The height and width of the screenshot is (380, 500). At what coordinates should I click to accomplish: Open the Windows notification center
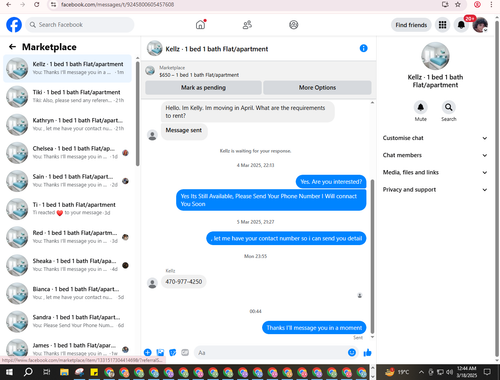(x=487, y=372)
